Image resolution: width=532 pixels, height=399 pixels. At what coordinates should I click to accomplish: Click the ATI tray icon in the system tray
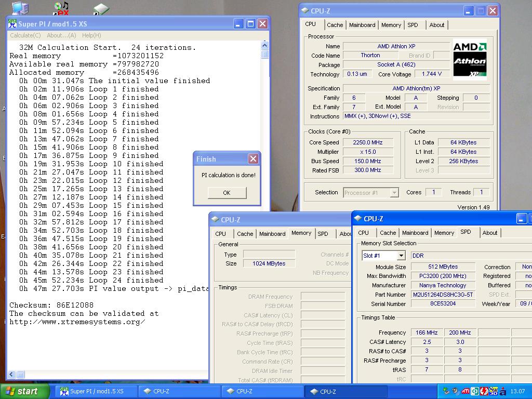[x=465, y=391]
